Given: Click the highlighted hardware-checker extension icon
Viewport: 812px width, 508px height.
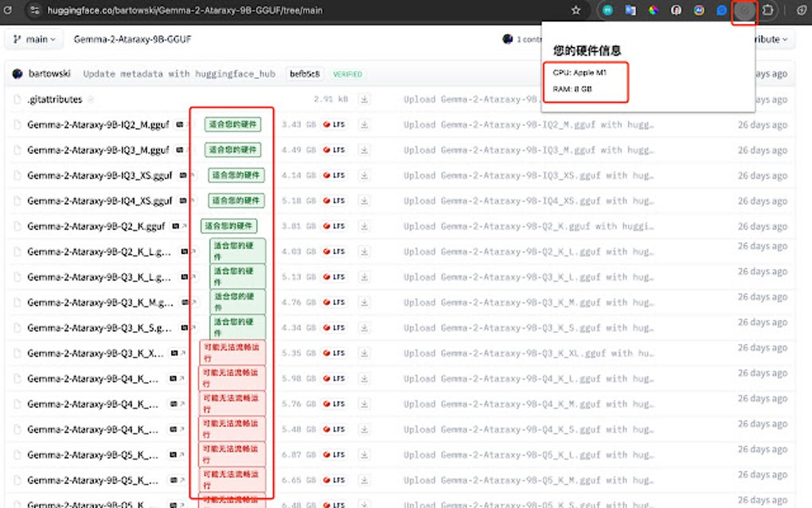Looking at the screenshot, I should click(x=743, y=10).
